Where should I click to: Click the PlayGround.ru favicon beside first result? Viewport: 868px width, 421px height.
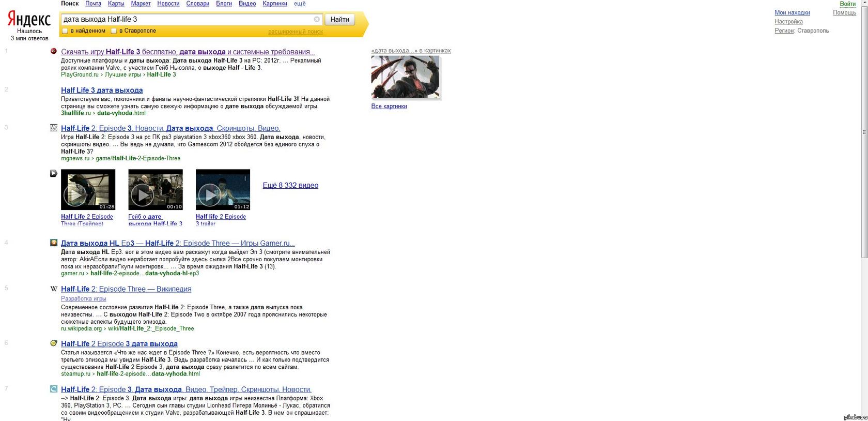click(x=54, y=51)
